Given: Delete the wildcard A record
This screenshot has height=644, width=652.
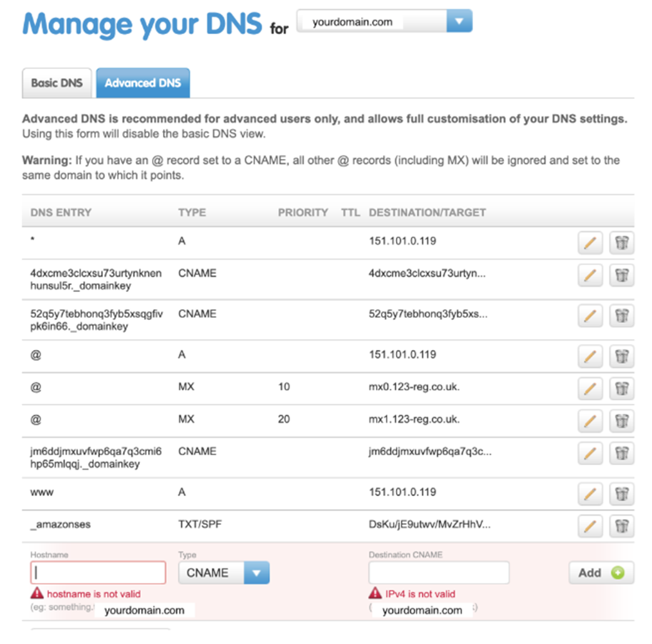Looking at the screenshot, I should coord(620,241).
